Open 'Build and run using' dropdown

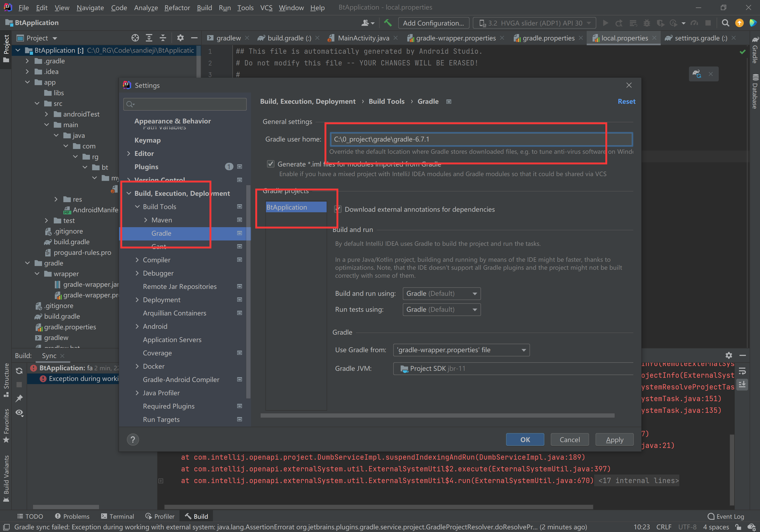click(x=442, y=293)
